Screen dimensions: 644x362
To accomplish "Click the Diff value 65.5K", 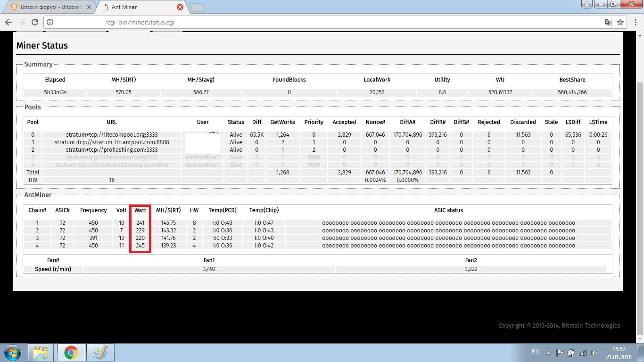I will pyautogui.click(x=257, y=135).
